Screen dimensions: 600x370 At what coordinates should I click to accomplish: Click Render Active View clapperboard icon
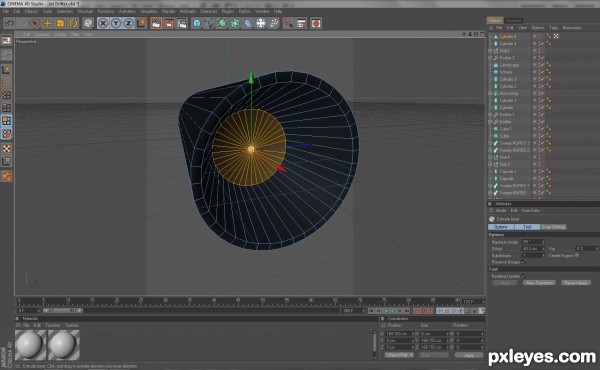156,23
